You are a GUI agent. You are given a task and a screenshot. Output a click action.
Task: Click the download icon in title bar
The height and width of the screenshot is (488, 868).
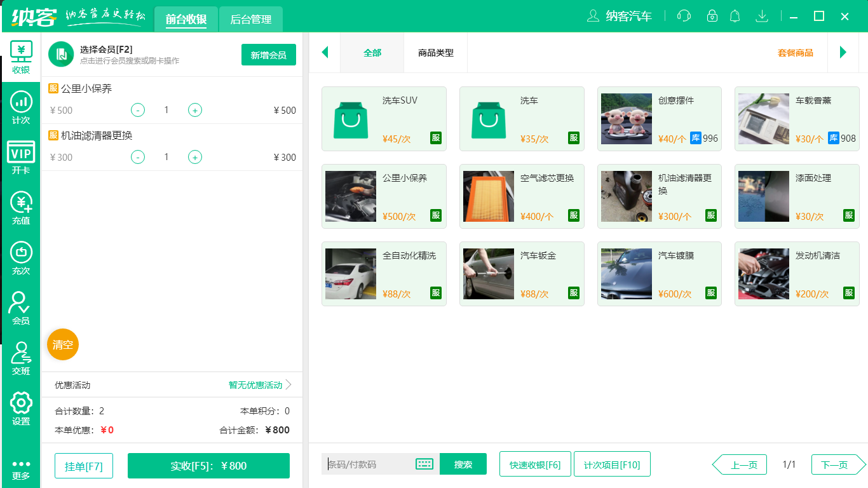(x=762, y=16)
